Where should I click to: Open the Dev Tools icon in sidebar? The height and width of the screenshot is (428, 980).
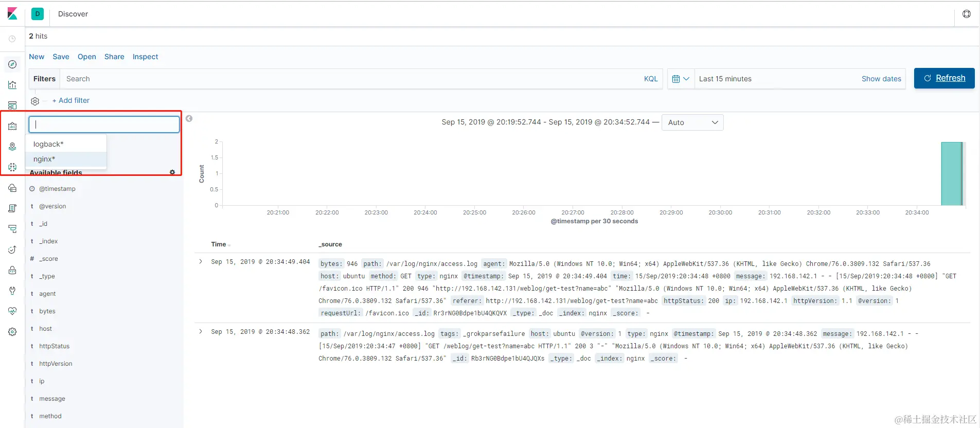12,291
